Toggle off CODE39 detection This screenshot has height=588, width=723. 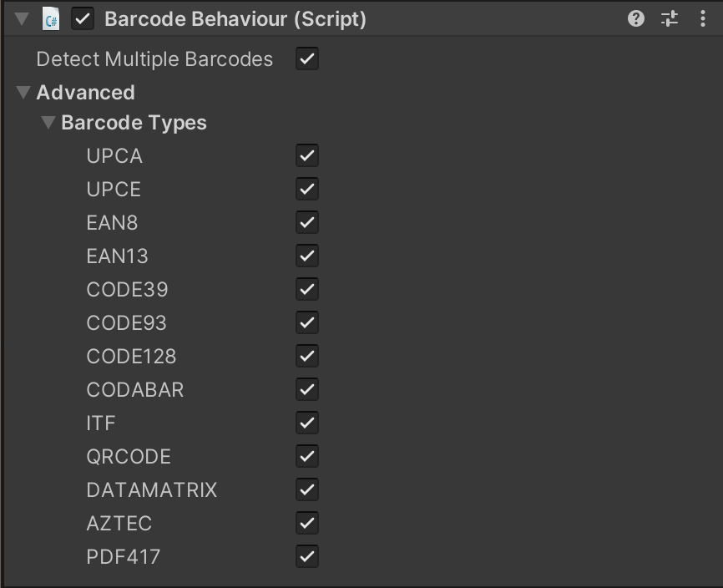coord(306,289)
